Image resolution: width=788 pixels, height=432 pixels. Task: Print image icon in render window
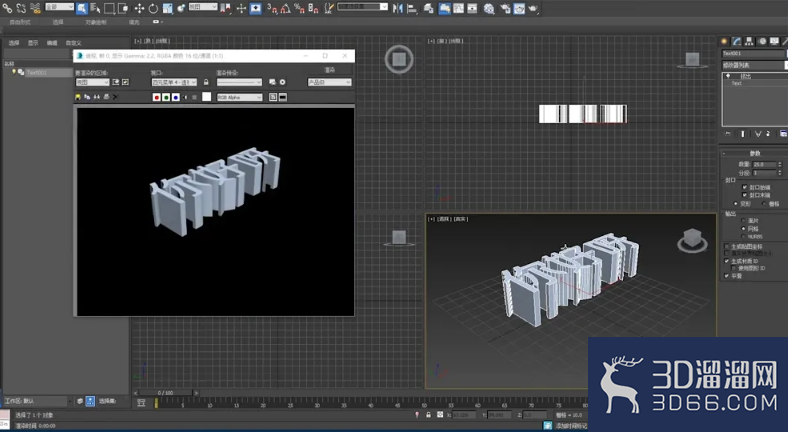click(x=106, y=97)
